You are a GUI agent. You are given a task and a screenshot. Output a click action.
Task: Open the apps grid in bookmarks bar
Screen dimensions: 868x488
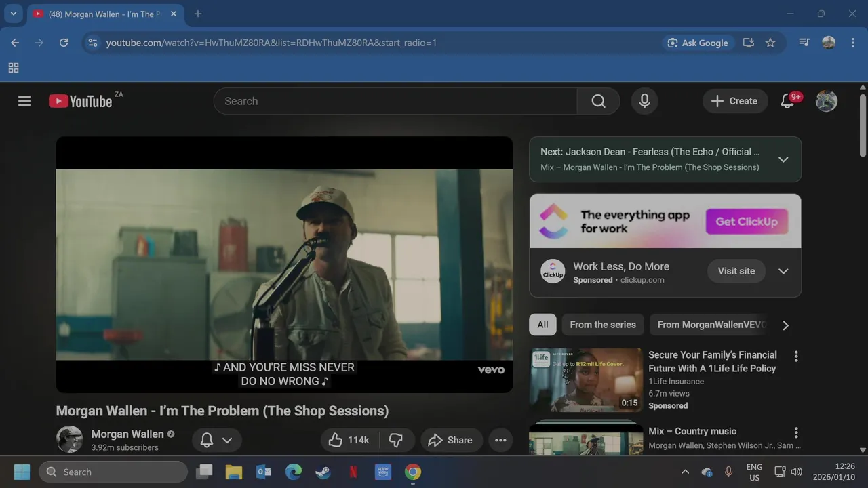14,68
